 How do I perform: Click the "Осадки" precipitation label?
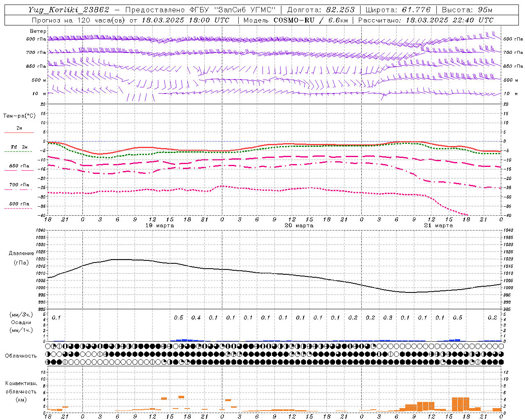tap(21, 322)
